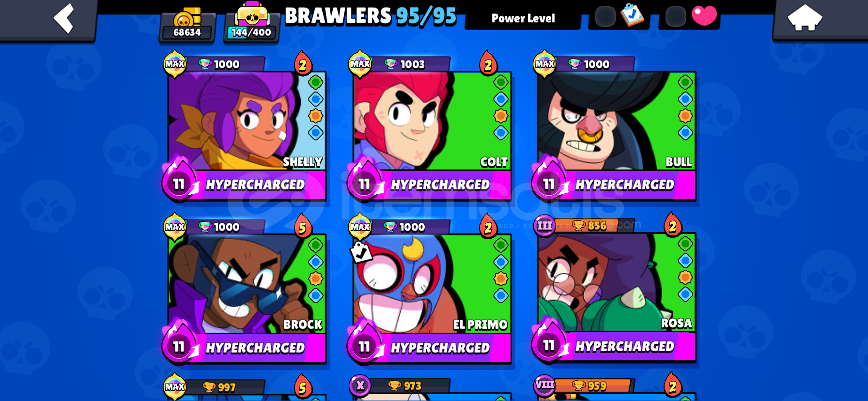This screenshot has height=401, width=868.
Task: Go to the home screen icon
Action: 805,17
